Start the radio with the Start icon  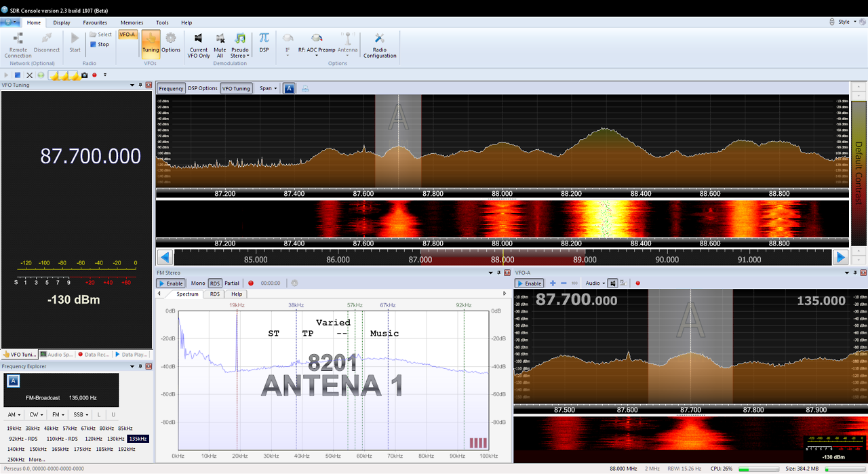pos(75,42)
